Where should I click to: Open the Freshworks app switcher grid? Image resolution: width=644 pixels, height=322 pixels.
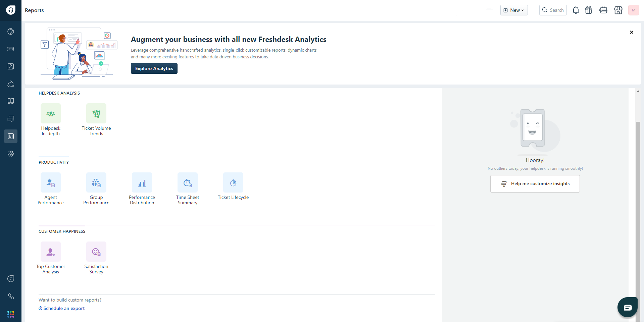11,314
